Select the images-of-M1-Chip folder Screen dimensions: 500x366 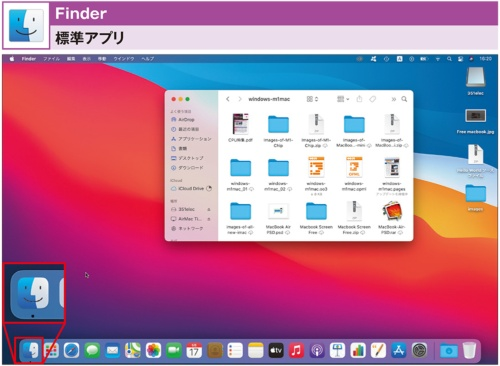point(278,131)
